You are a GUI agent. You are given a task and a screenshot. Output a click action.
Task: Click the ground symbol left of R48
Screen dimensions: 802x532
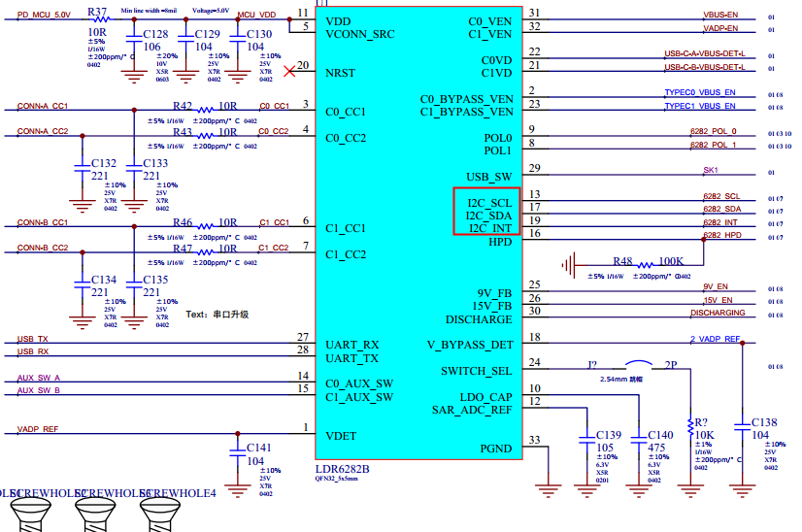click(x=568, y=261)
